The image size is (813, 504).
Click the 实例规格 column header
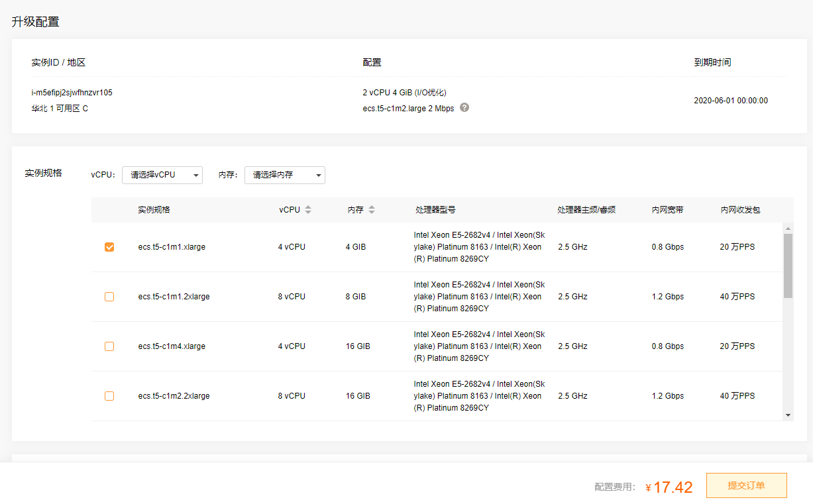click(154, 210)
